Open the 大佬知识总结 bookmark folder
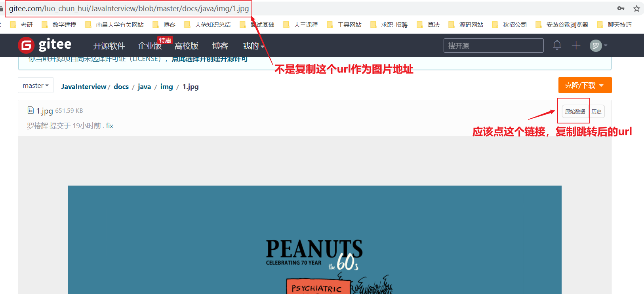The height and width of the screenshot is (294, 644). pos(208,25)
